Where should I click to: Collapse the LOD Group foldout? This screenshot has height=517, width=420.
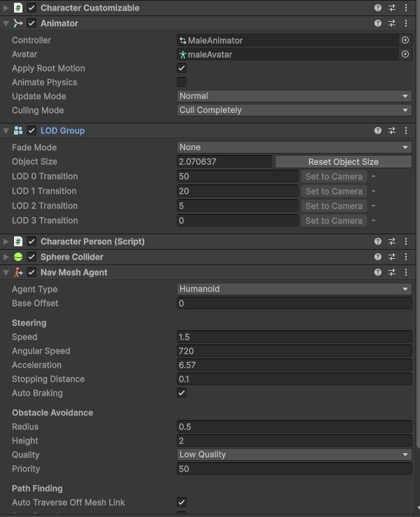coord(6,131)
